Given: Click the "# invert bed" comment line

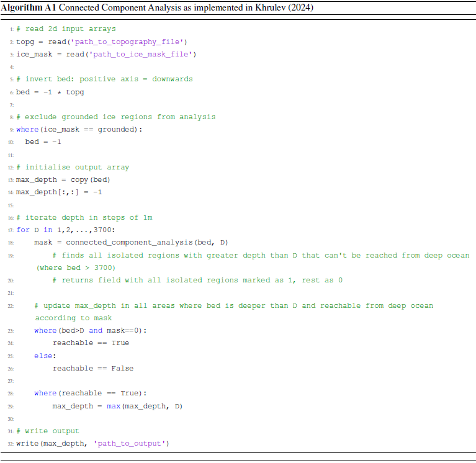Looking at the screenshot, I should (x=104, y=79).
